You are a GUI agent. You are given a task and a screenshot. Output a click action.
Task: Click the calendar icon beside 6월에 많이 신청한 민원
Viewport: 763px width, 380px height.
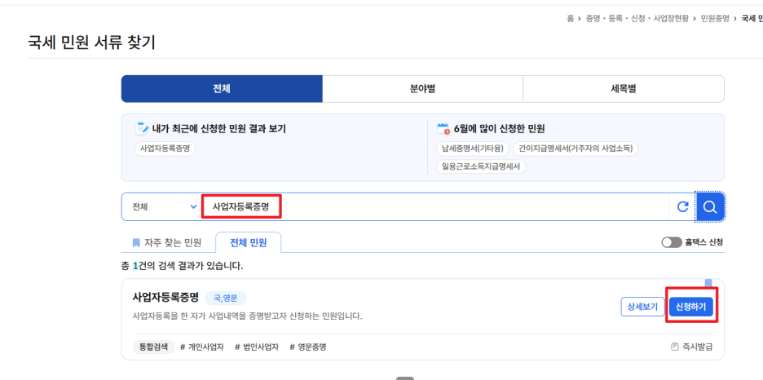(x=443, y=128)
